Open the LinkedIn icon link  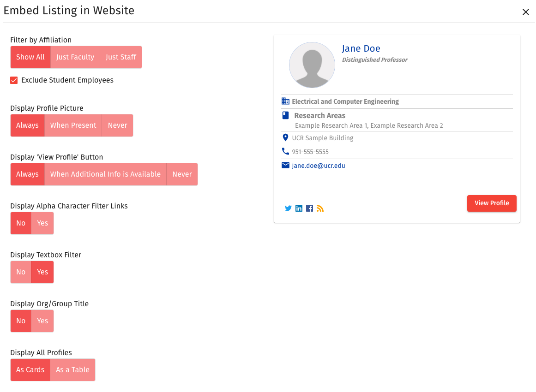pyautogui.click(x=299, y=208)
